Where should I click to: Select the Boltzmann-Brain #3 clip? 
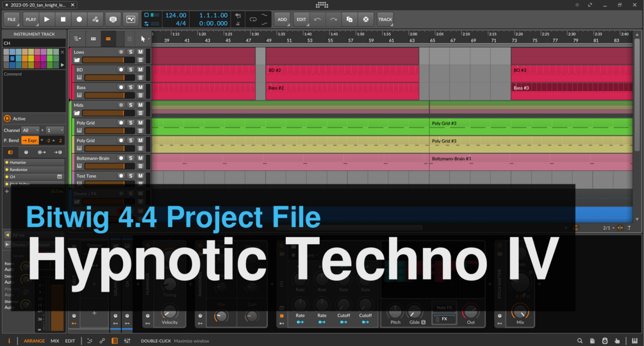[531, 161]
